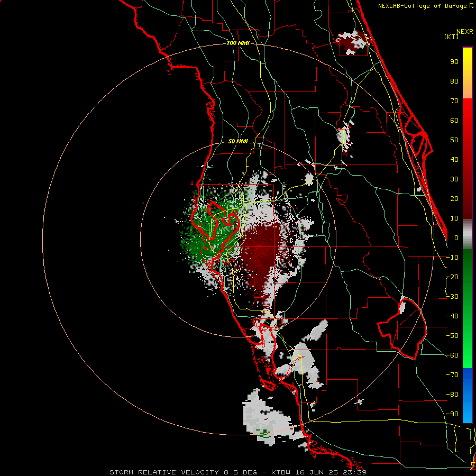Click the -90 value on velocity scale
Image resolution: width=476 pixels, height=476 pixels.
(x=452, y=414)
